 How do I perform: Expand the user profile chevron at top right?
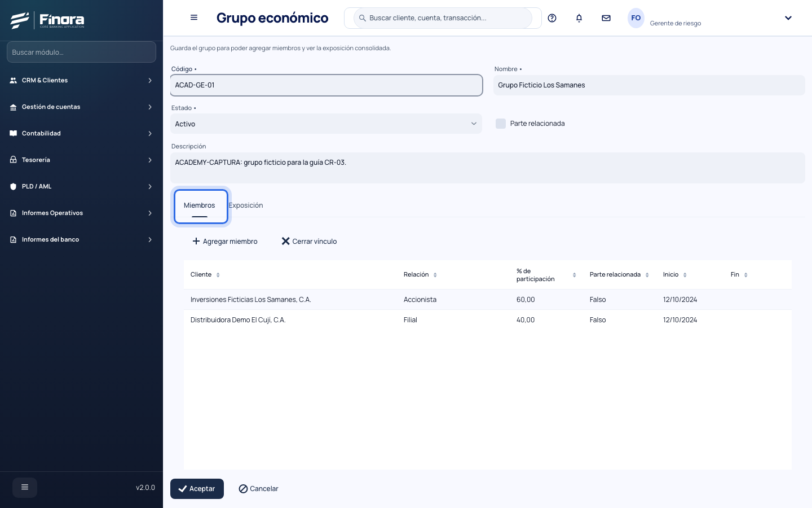788,18
